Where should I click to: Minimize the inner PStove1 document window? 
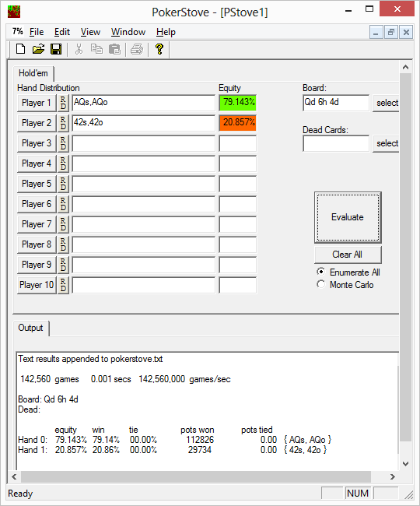coord(376,32)
